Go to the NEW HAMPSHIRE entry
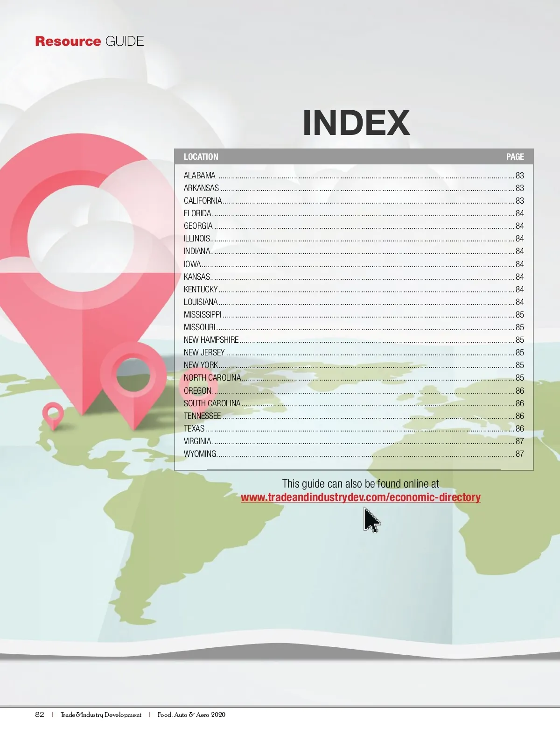Screen dimensions: 560x736 click(x=211, y=340)
